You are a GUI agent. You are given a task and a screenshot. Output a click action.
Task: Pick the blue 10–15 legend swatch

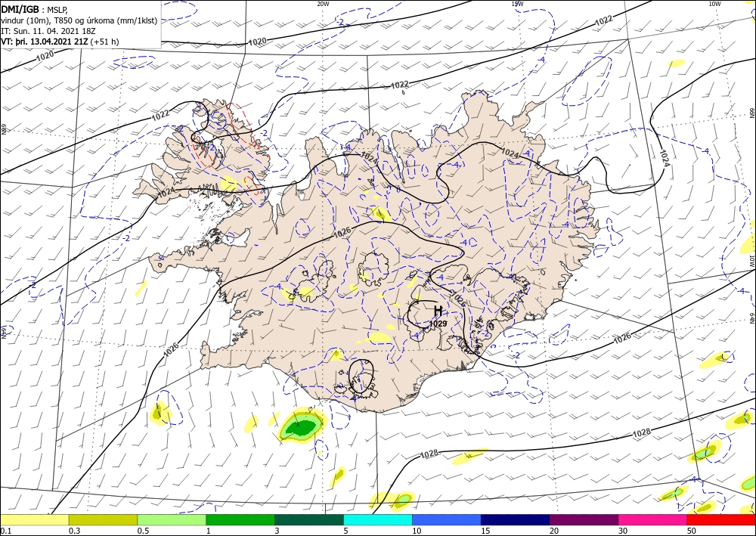click(x=447, y=519)
